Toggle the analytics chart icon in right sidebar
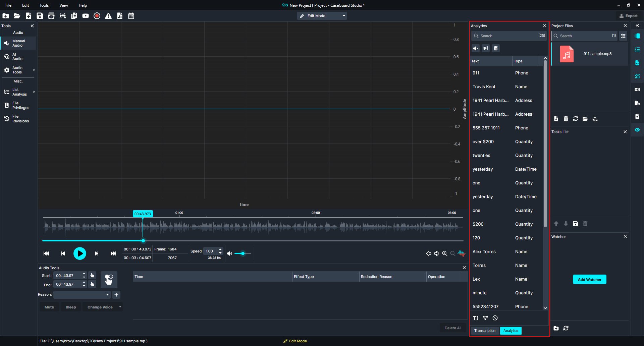This screenshot has height=346, width=644. [x=637, y=76]
